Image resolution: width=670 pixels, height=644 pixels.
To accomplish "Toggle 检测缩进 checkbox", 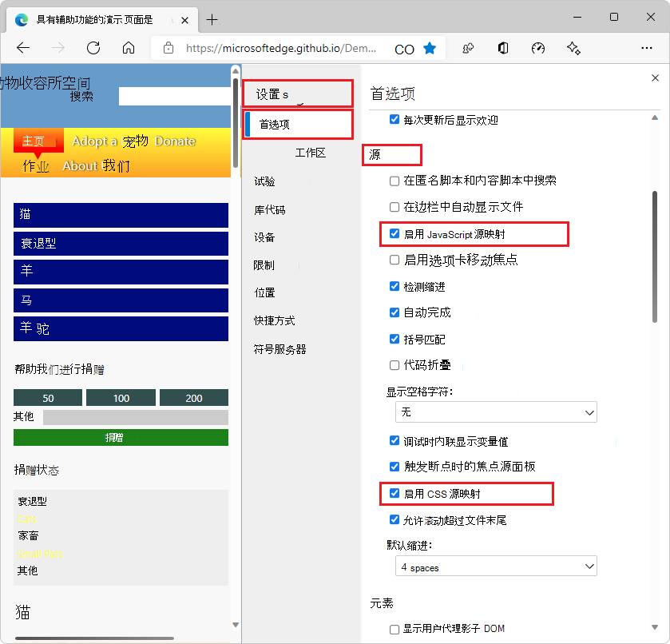I will (x=394, y=286).
